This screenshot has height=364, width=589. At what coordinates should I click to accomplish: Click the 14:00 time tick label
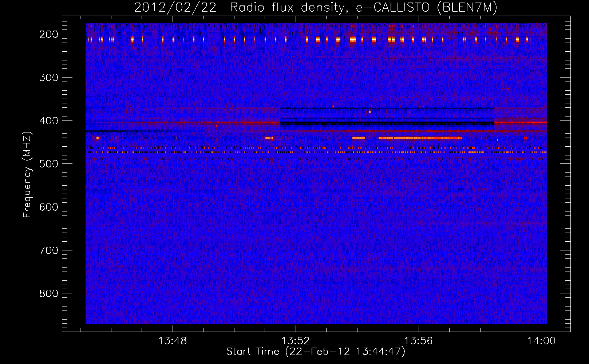click(x=542, y=341)
